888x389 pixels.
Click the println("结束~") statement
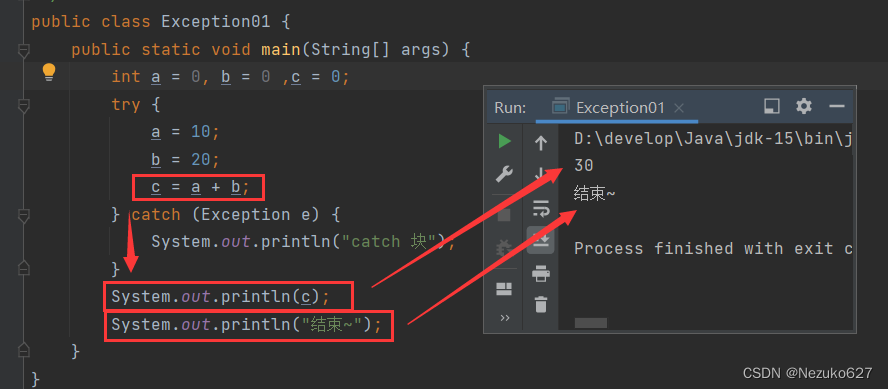coord(246,325)
